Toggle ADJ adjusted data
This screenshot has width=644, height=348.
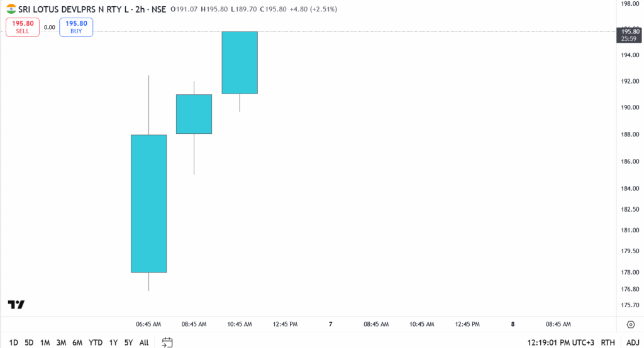pos(631,342)
